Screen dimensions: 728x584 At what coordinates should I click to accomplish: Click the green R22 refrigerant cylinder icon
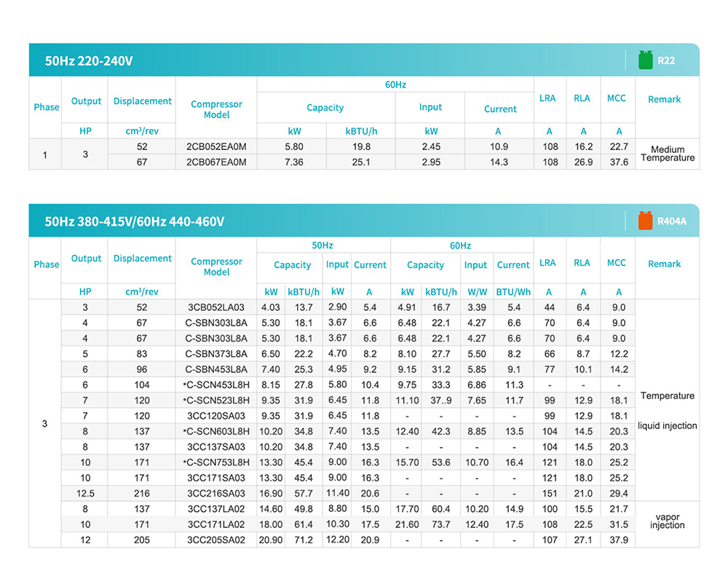point(645,60)
